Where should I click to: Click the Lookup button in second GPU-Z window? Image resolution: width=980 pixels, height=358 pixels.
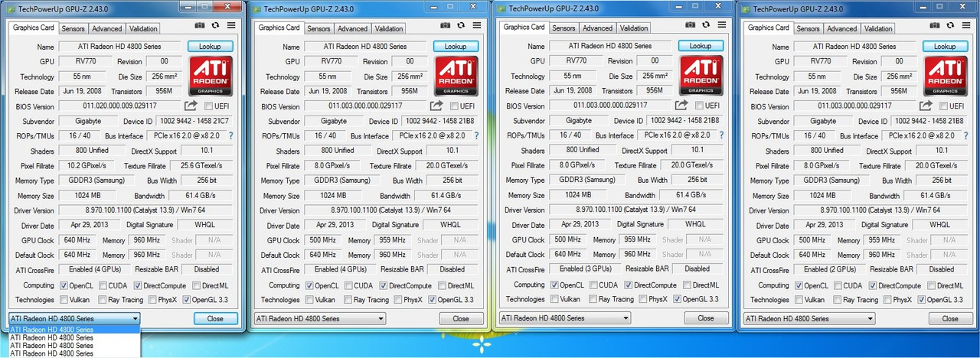pyautogui.click(x=456, y=47)
